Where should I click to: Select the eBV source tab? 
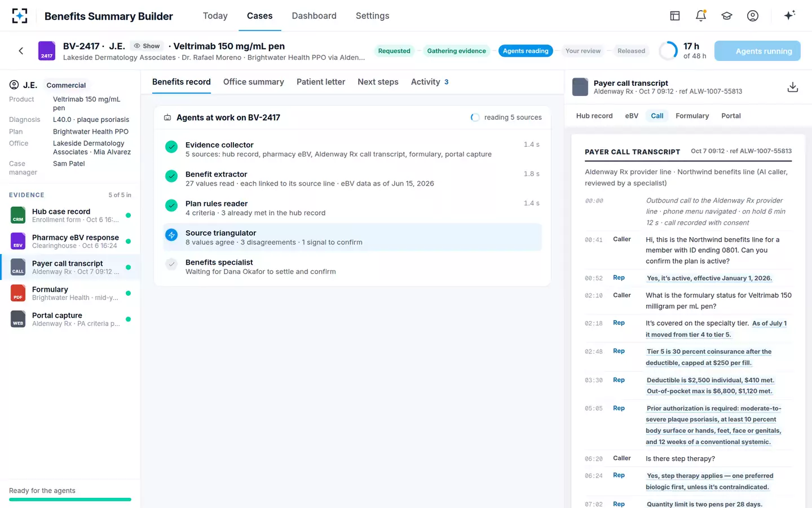[632, 116]
